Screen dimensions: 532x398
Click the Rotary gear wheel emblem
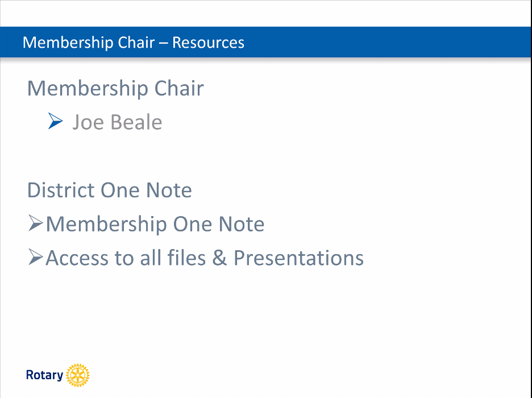[x=78, y=376]
